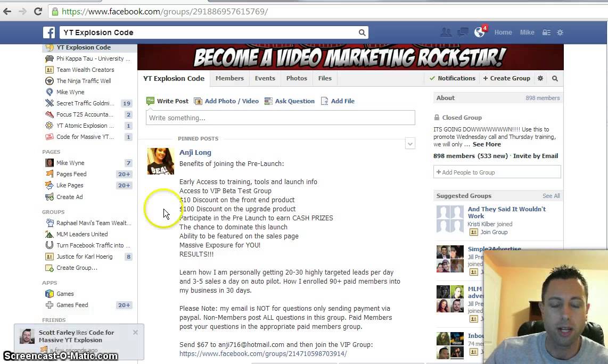Click the Games app icon

coord(49,294)
